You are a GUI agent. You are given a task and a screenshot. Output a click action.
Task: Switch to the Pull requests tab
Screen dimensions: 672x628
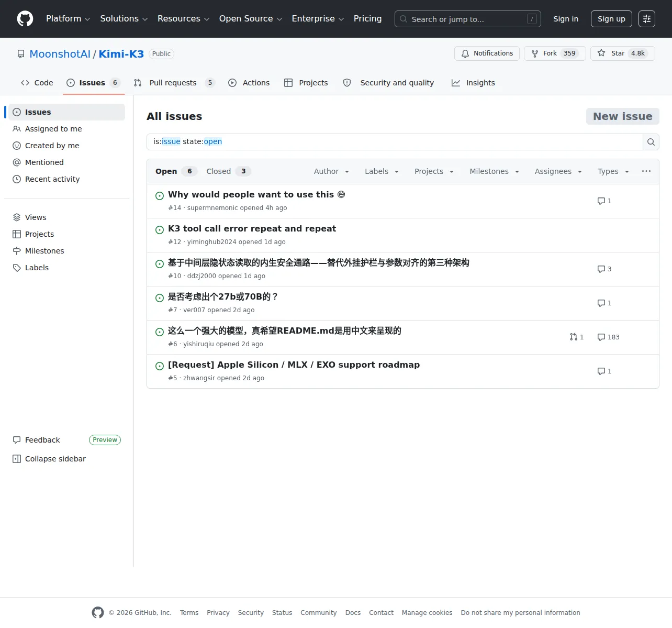[x=174, y=83]
